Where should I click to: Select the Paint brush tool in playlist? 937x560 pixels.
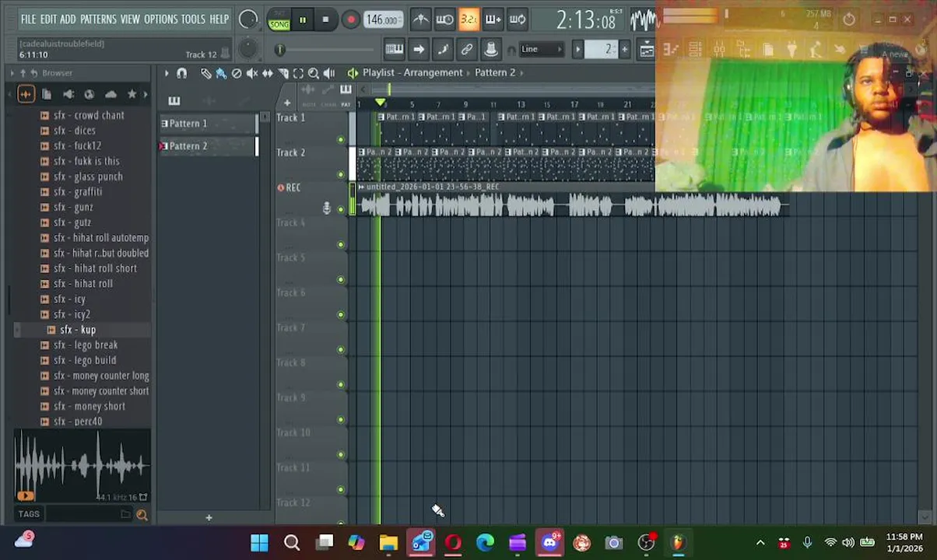[221, 73]
